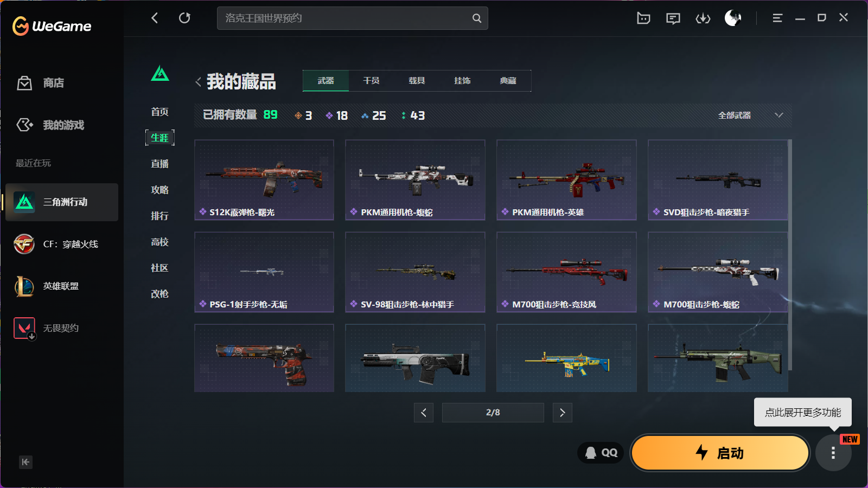Switch to the 干员 tab

pos(371,81)
